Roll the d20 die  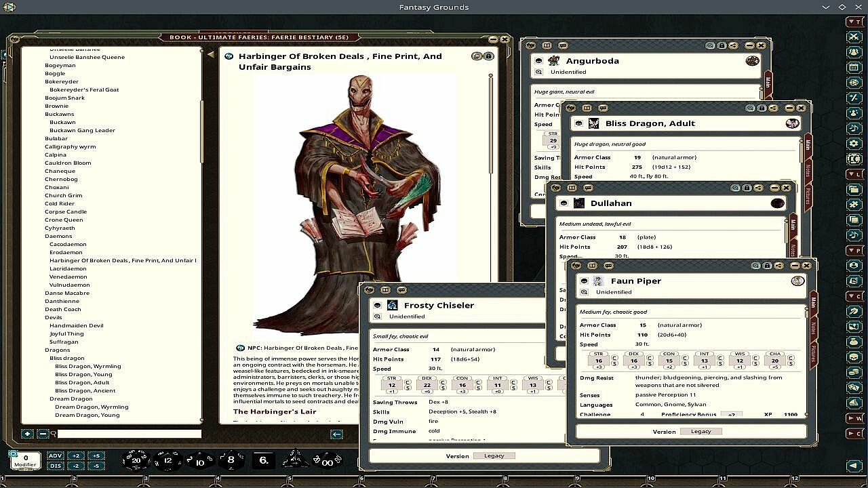(136, 461)
